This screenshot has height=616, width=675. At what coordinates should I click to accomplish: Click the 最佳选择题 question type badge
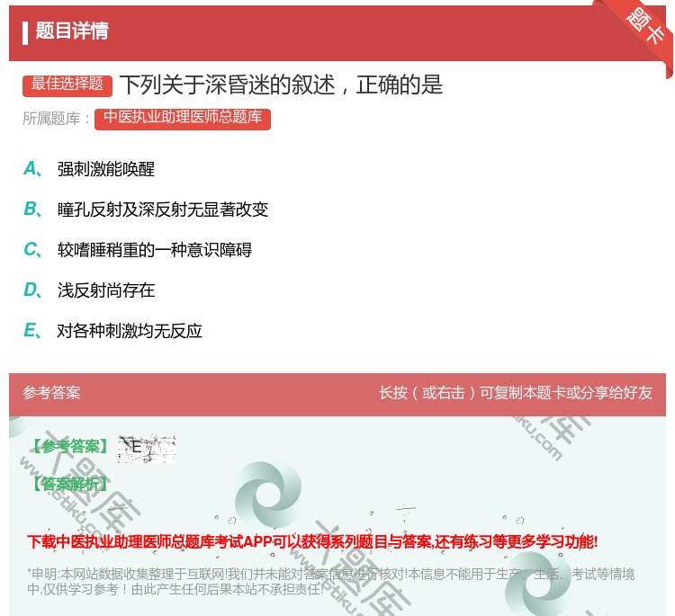[67, 85]
